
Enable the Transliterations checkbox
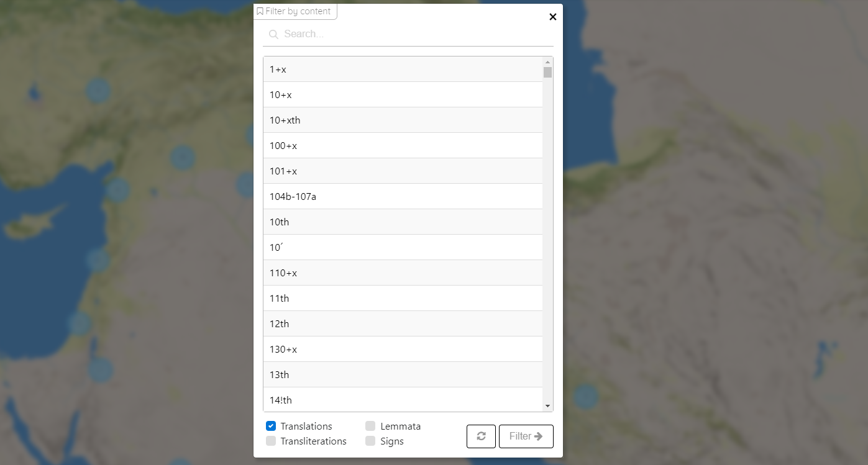point(271,441)
